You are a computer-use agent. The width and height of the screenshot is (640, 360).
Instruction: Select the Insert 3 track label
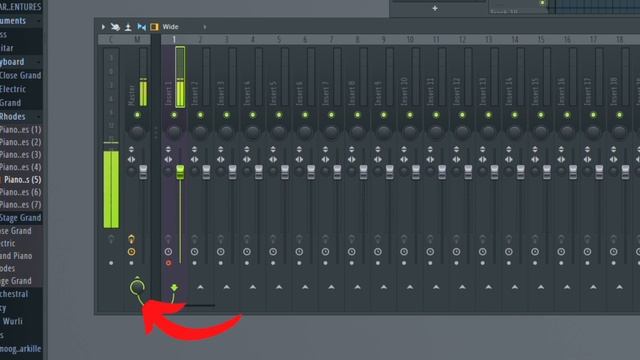221,93
